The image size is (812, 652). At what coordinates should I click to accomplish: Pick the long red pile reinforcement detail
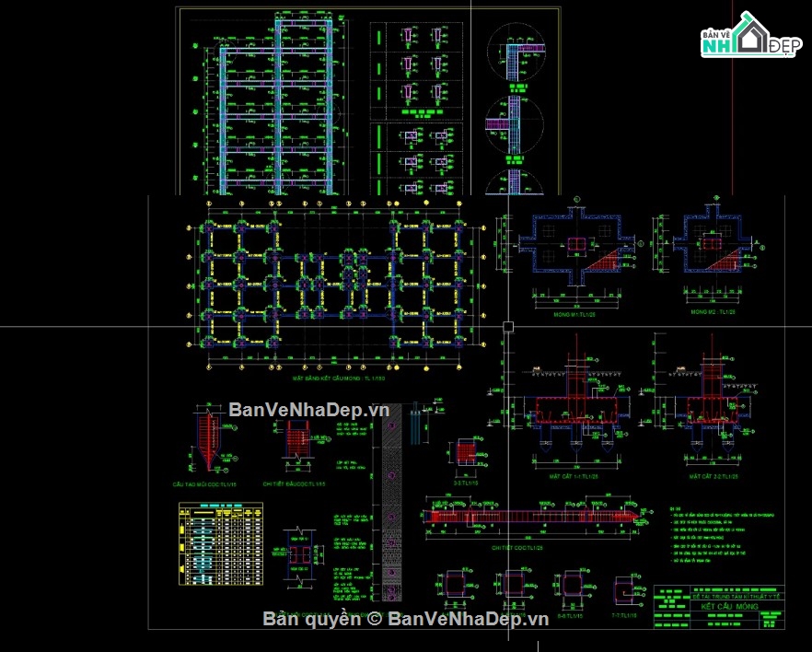point(533,517)
